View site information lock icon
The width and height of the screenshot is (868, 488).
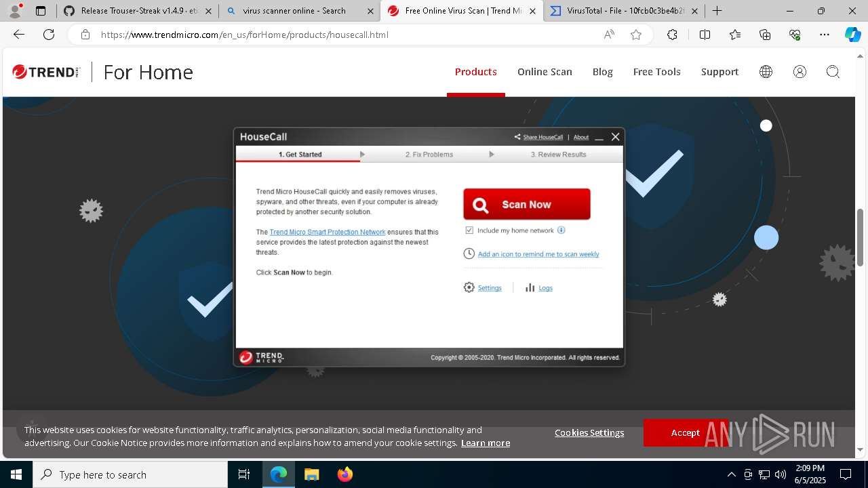85,35
